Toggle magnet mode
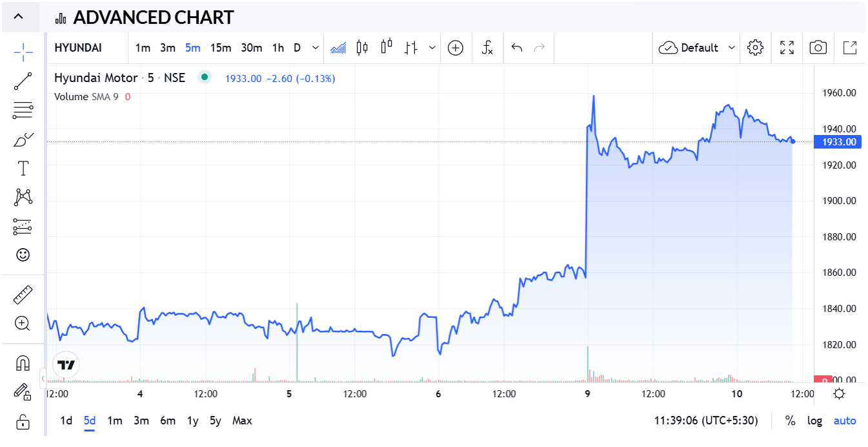This screenshot has height=447, width=868. (23, 363)
